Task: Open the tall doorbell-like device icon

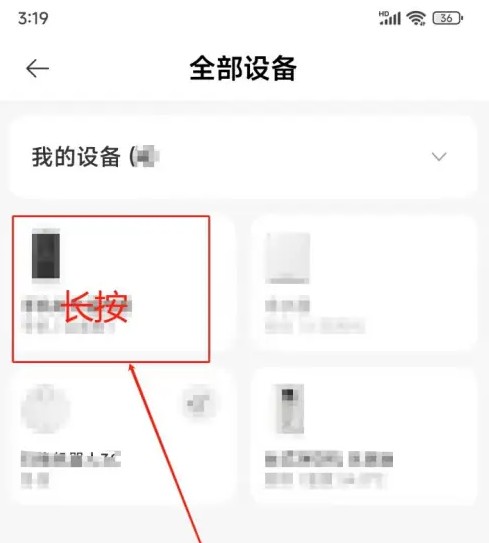Action: pyautogui.click(x=290, y=409)
